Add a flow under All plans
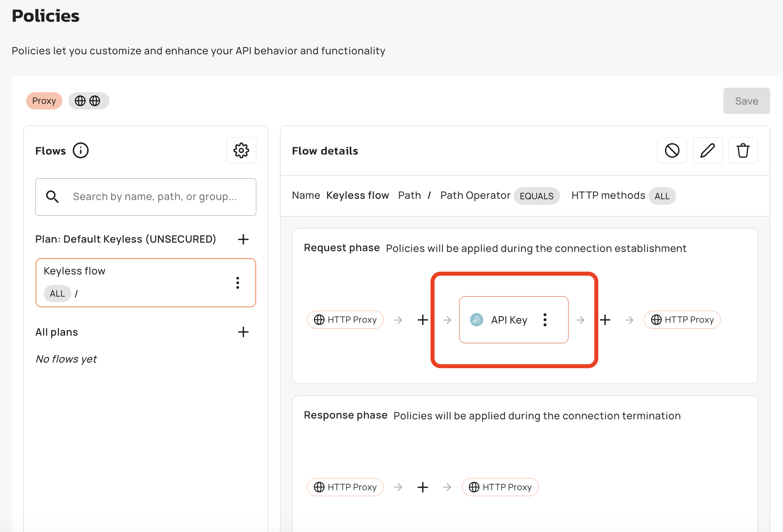This screenshot has width=783, height=532. pyautogui.click(x=243, y=332)
